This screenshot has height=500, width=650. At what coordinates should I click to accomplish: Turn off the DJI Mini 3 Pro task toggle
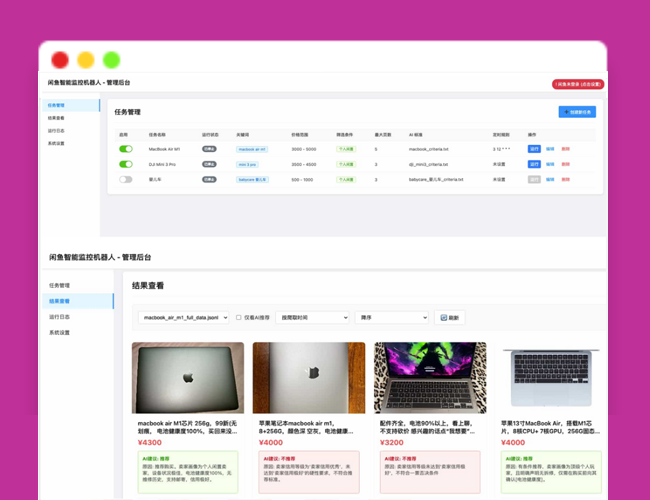tap(126, 164)
